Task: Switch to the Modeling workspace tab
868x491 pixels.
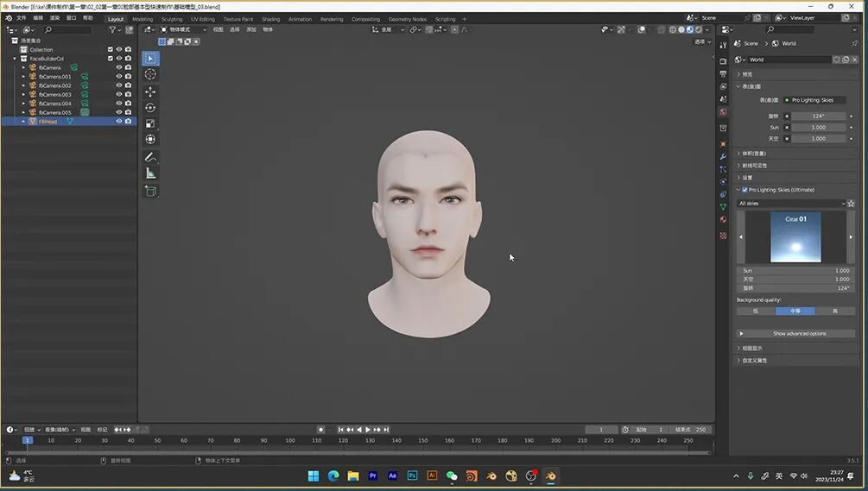Action: click(x=143, y=19)
